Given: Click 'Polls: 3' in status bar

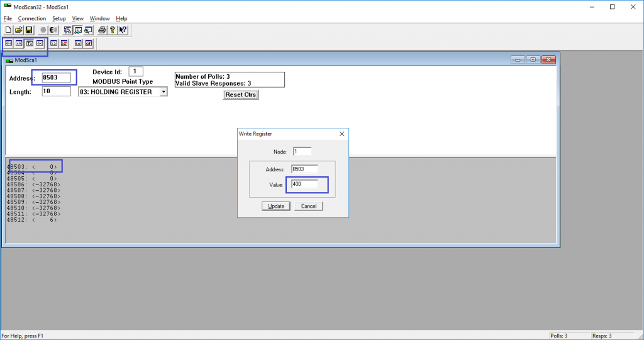Looking at the screenshot, I should click(x=558, y=336).
